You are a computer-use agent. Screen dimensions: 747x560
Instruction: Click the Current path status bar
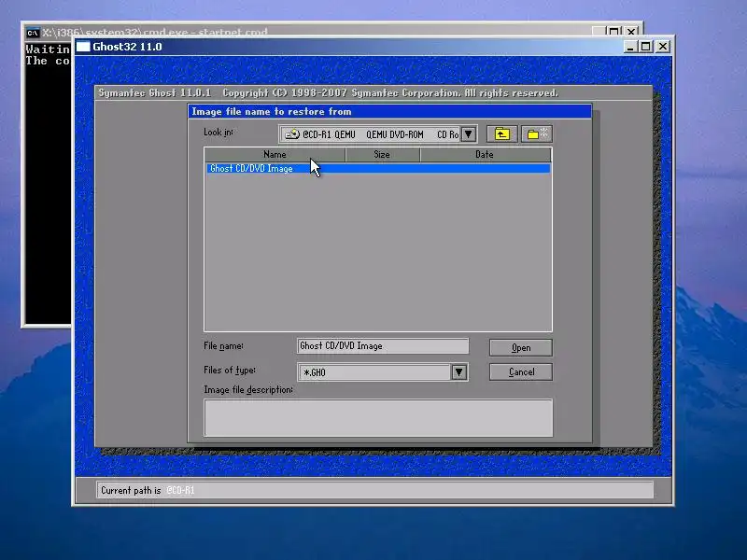coord(375,490)
